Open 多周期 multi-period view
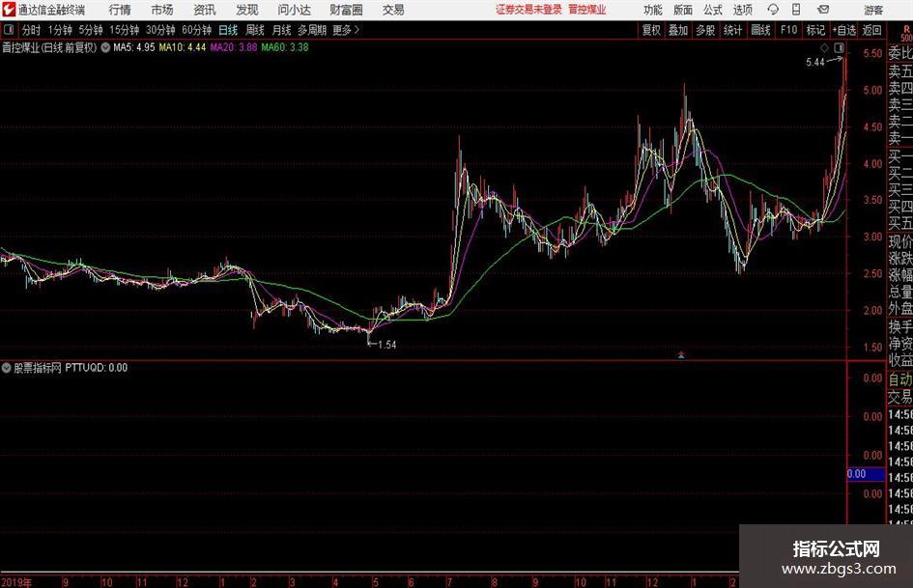913x588 pixels. pyautogui.click(x=312, y=30)
